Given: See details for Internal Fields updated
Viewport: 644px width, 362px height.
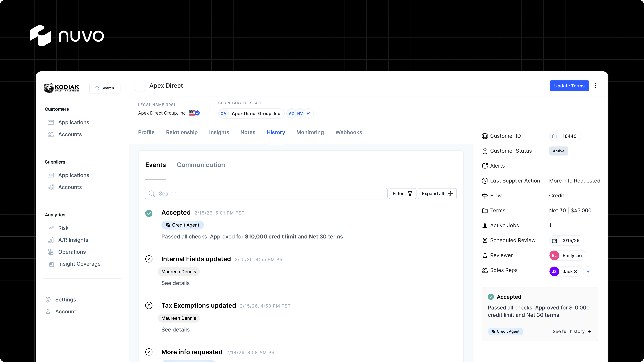Looking at the screenshot, I should click(x=175, y=283).
